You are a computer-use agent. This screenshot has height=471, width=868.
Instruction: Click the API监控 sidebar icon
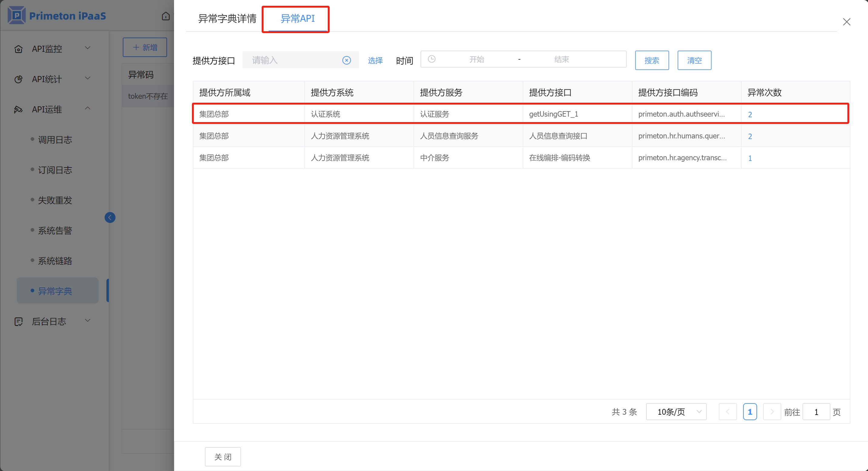click(18, 49)
